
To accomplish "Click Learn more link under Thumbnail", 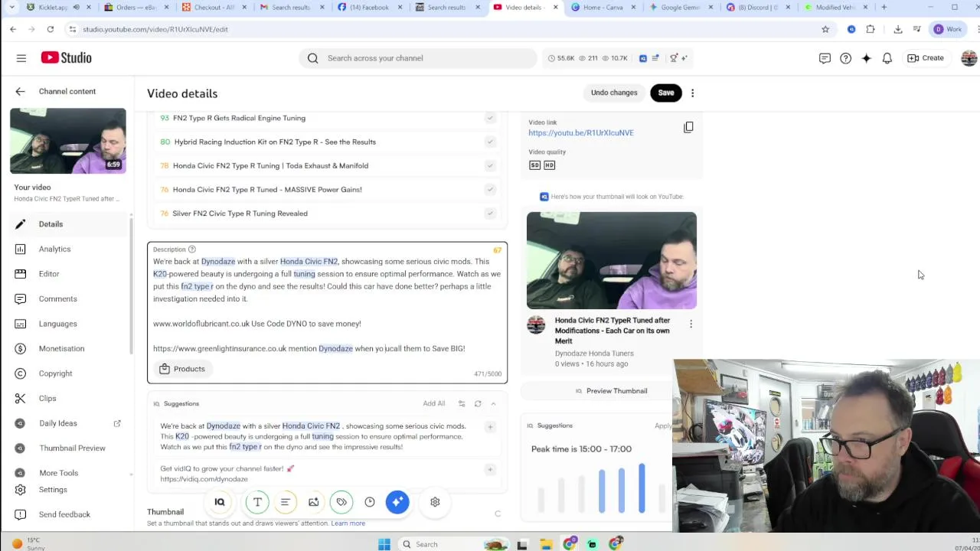I will (x=348, y=523).
